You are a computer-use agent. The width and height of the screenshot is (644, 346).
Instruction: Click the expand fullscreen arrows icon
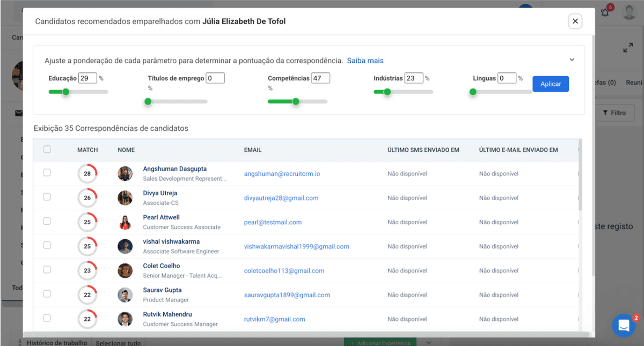628,47
